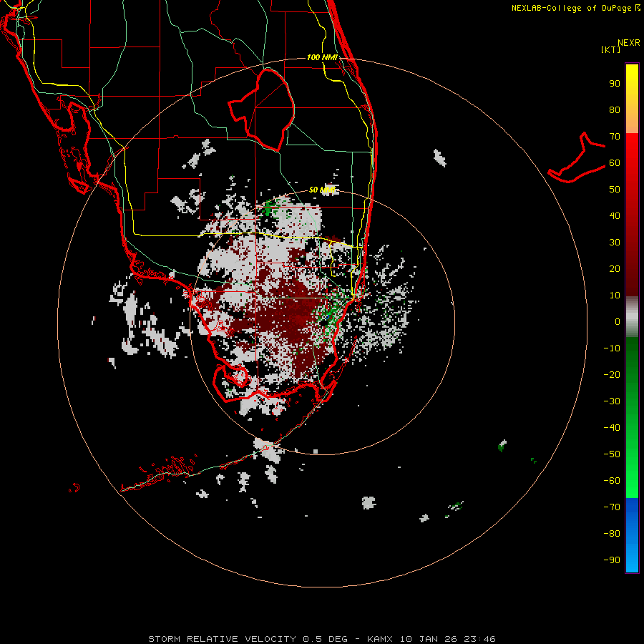Click the positive 10 scale value
644x644 pixels.
615,296
